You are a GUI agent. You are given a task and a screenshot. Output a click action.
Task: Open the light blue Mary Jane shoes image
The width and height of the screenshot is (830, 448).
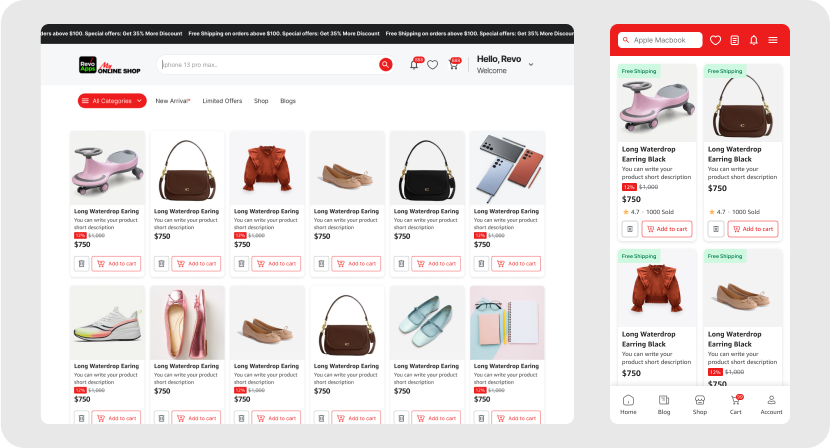427,323
